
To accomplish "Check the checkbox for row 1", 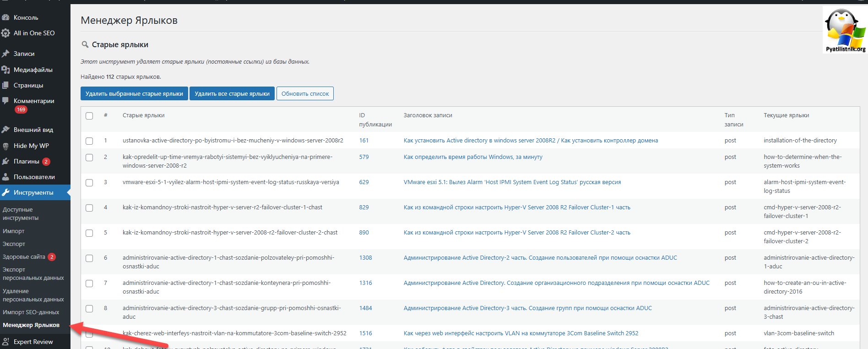I will click(89, 141).
